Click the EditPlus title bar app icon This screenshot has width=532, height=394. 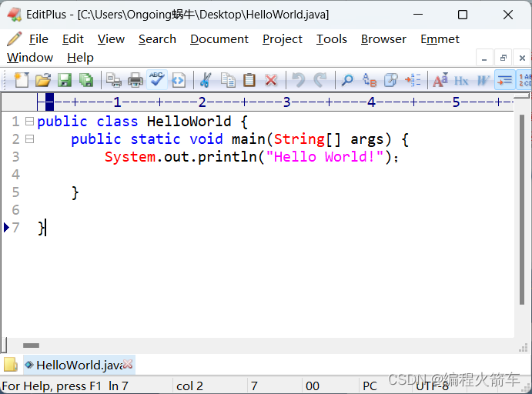[15, 15]
